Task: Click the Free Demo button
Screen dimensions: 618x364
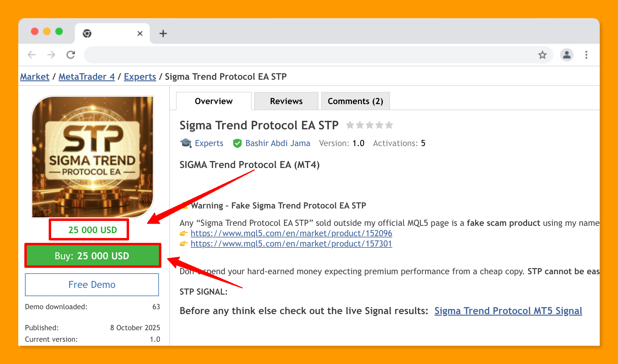Action: [x=92, y=285]
